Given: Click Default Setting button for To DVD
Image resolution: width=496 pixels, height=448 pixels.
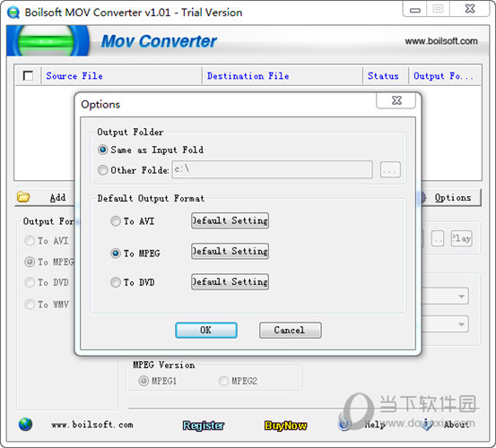Looking at the screenshot, I should tap(230, 281).
